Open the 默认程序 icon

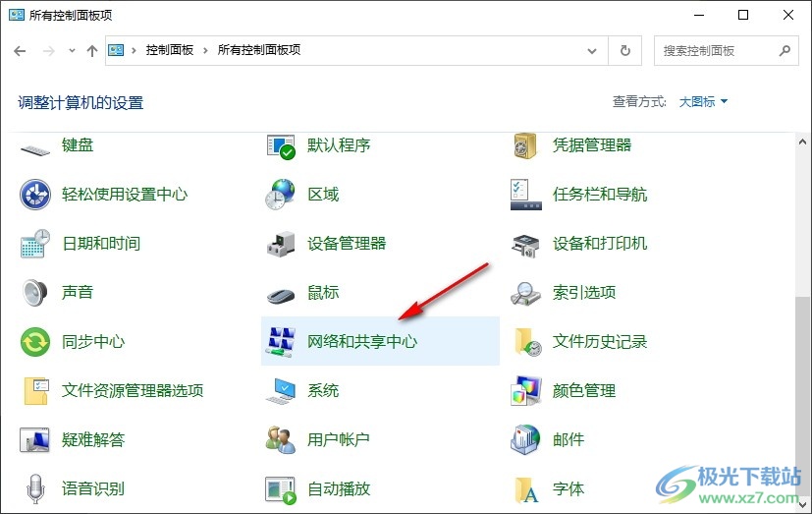point(281,146)
